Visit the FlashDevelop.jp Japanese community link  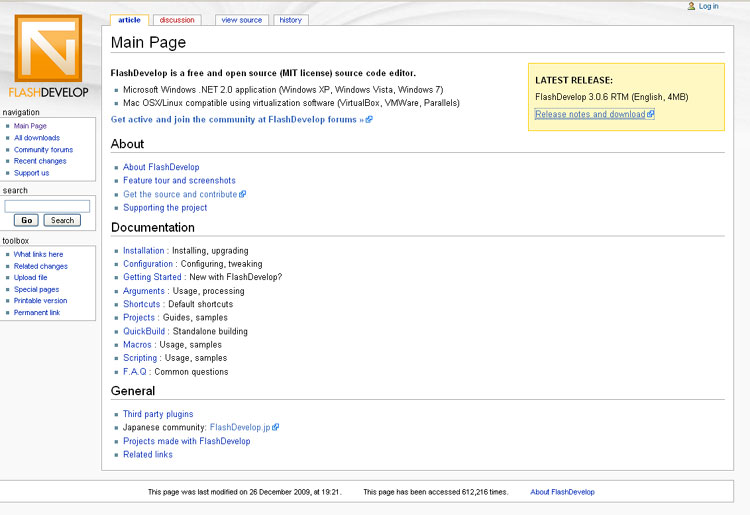point(240,427)
